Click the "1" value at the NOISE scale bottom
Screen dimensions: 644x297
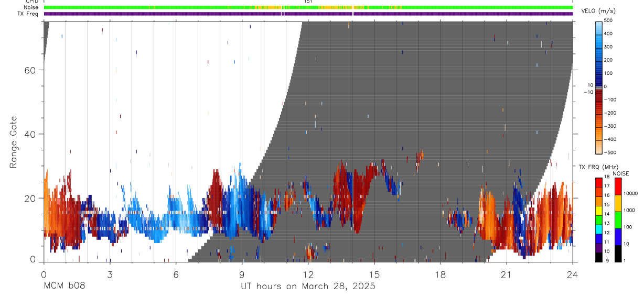click(625, 261)
